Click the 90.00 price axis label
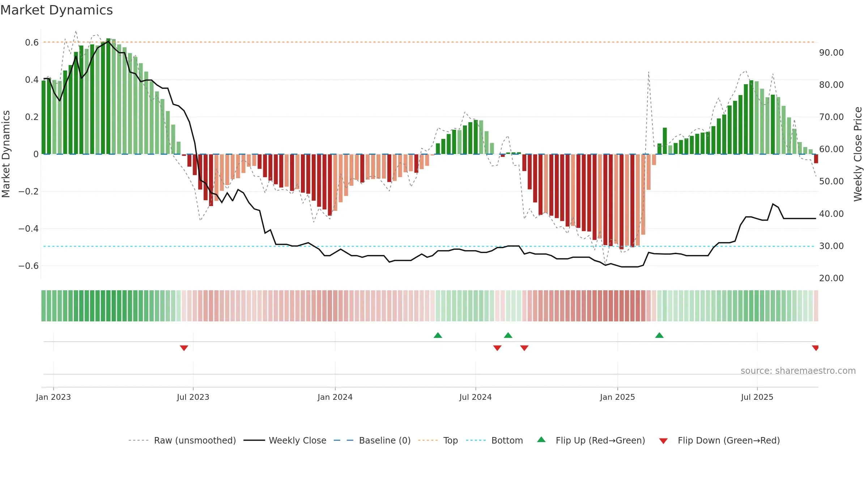The height and width of the screenshot is (488, 868). tap(831, 52)
